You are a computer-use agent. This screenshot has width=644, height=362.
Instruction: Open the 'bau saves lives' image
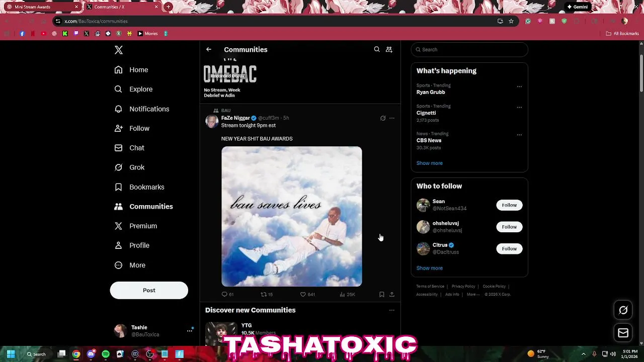pos(292,217)
